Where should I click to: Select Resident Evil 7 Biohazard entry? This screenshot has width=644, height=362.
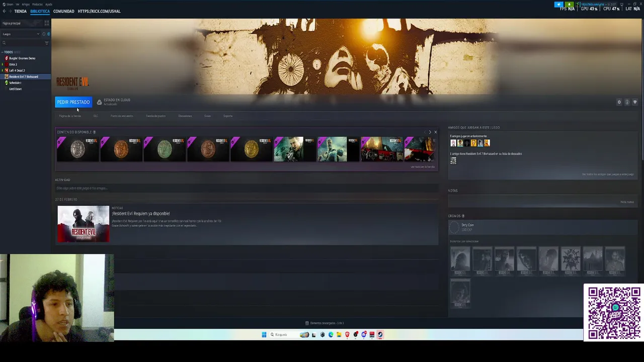coord(25,76)
